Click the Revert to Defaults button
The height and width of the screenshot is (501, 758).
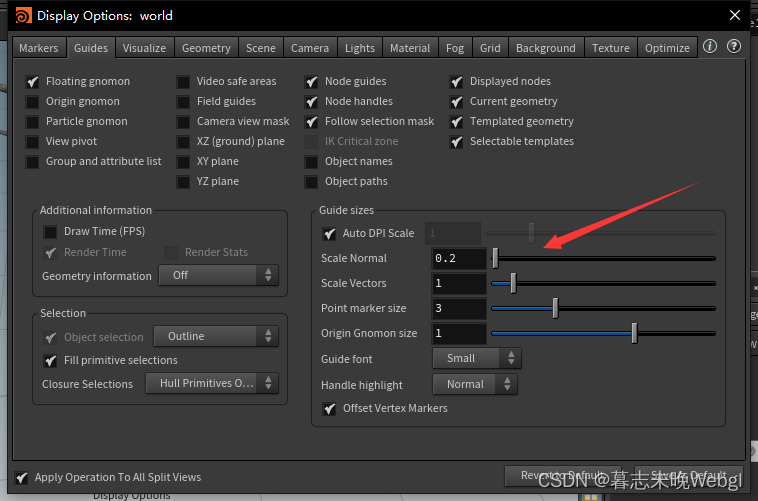[563, 476]
